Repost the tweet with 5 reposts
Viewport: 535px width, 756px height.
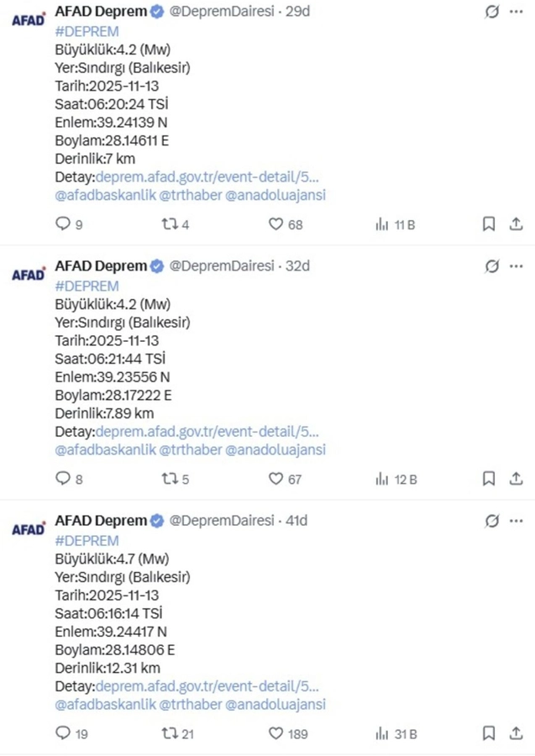[x=168, y=479]
